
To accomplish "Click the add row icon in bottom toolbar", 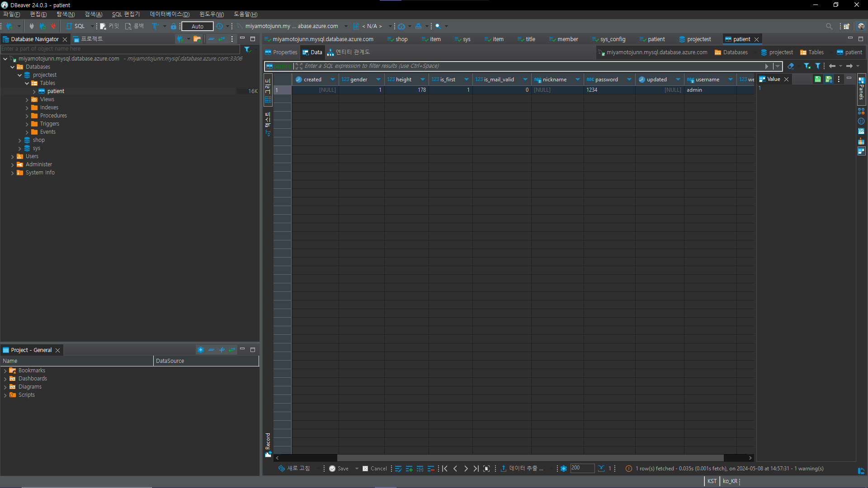I will pyautogui.click(x=409, y=469).
